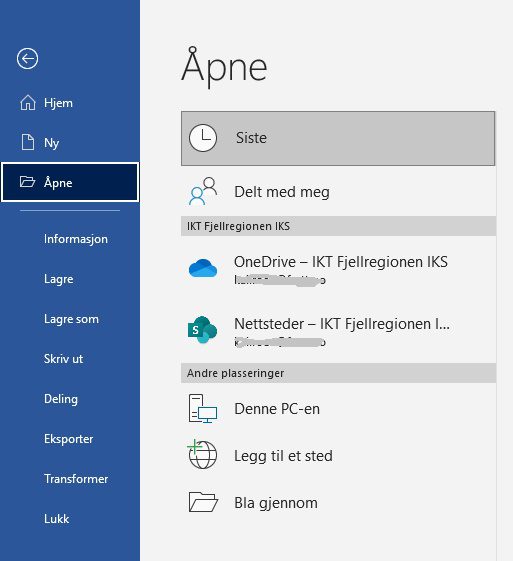
Task: Click the Denne PC-en computer icon
Action: click(x=203, y=409)
